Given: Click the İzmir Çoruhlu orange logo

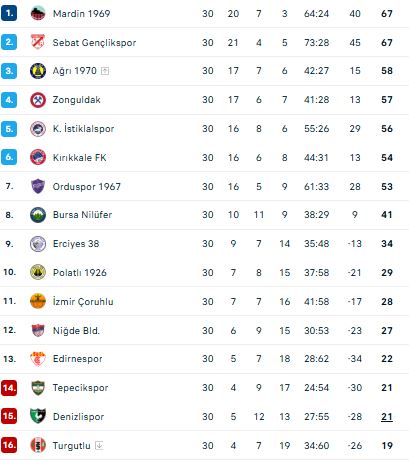Looking at the screenshot, I should (38, 301).
